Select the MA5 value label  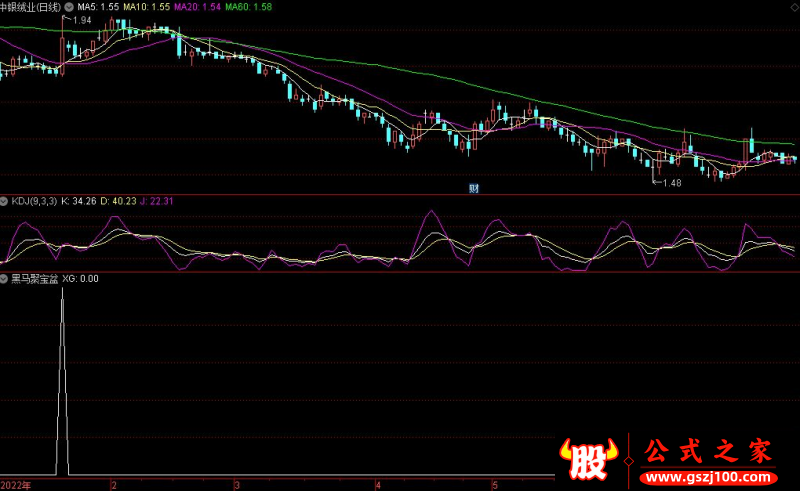pos(98,6)
